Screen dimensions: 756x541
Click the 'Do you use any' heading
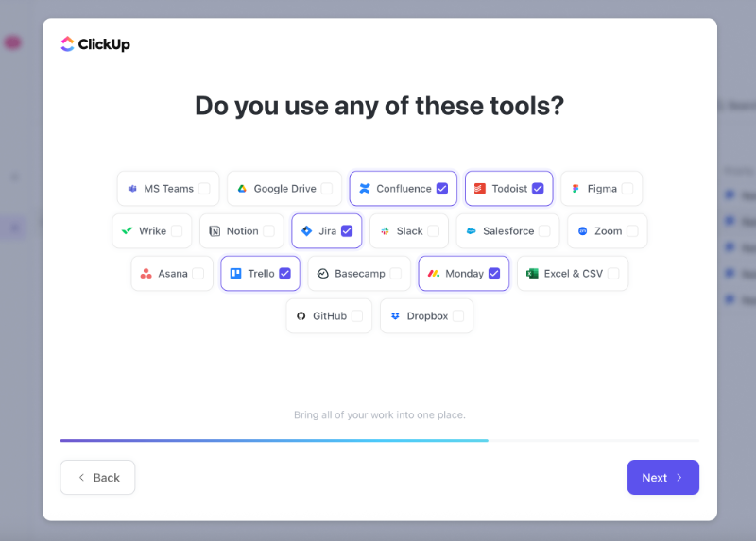pos(380,106)
